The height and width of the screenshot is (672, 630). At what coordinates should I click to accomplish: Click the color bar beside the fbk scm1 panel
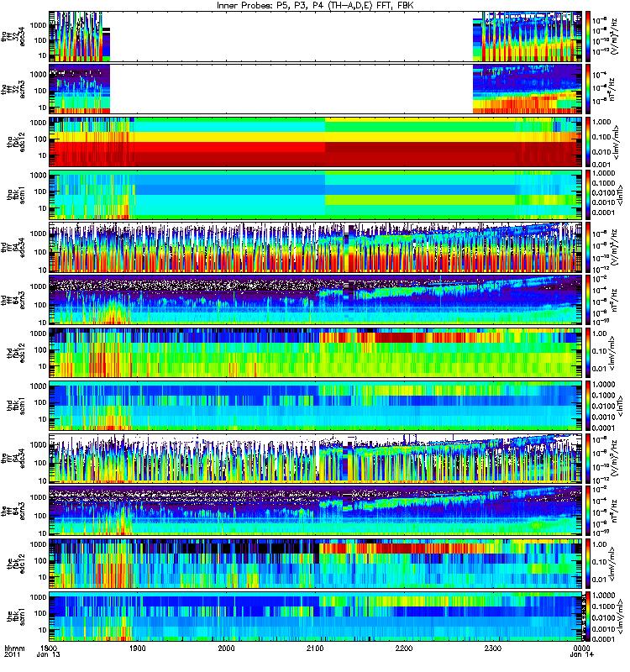click(587, 617)
